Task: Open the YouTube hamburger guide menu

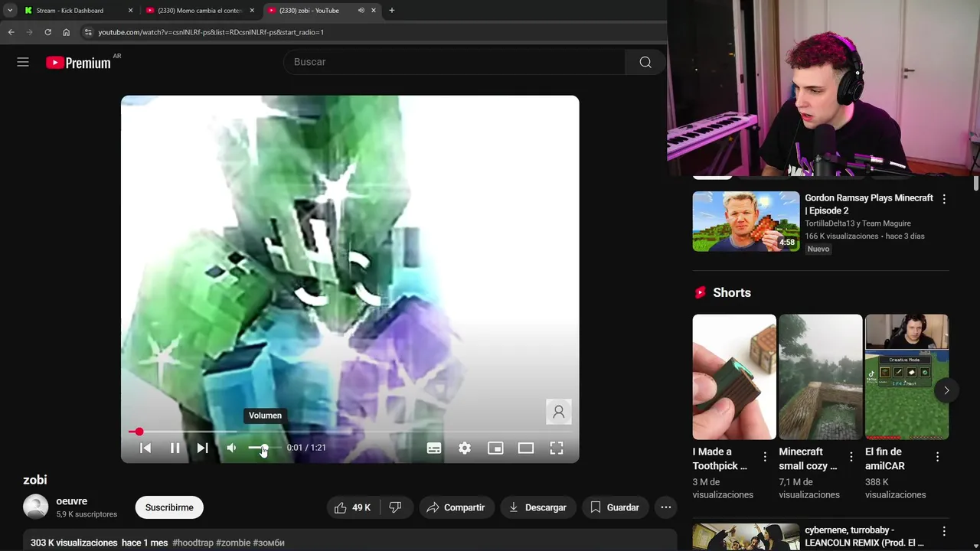Action: pyautogui.click(x=23, y=62)
